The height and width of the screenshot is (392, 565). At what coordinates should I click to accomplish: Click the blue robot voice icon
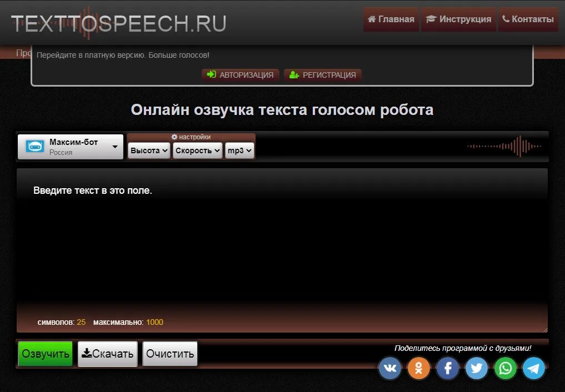36,146
